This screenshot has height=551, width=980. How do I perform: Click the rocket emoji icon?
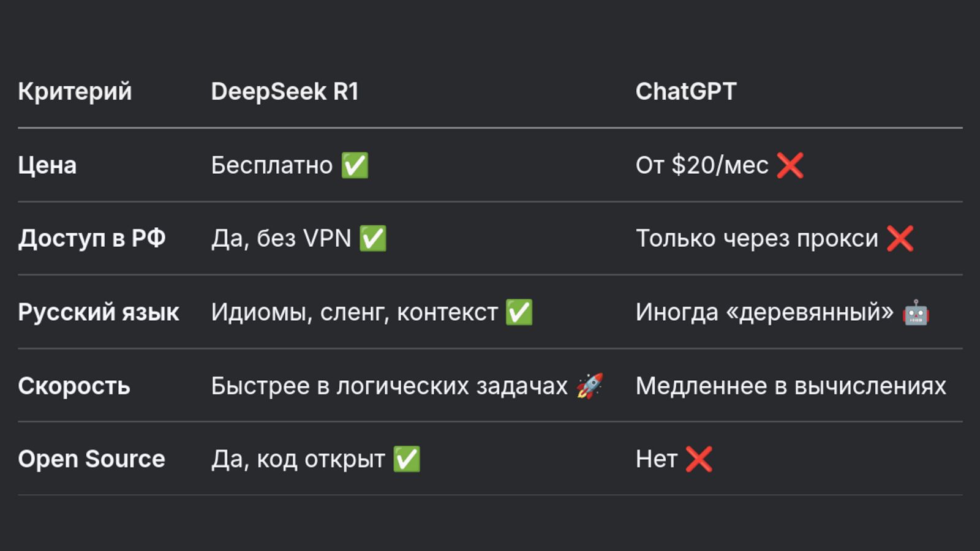(590, 386)
